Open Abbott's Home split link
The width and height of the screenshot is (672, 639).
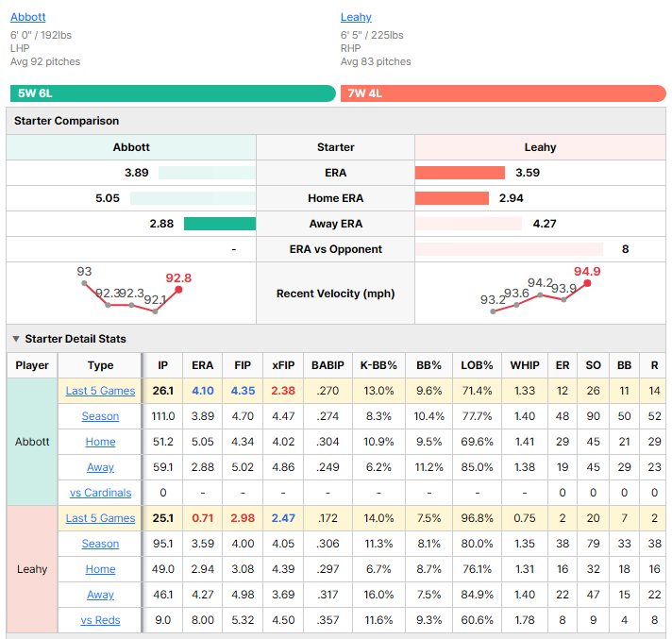pos(100,442)
